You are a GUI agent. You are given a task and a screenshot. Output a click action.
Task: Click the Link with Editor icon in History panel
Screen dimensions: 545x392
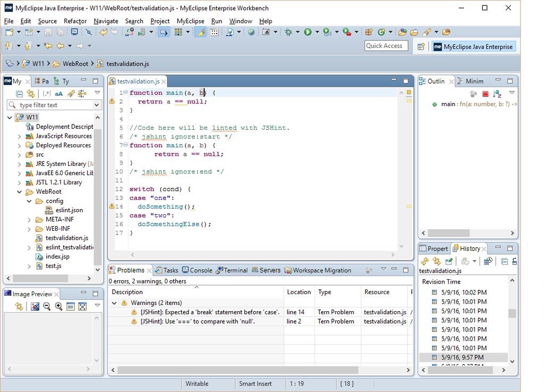[x=436, y=261]
